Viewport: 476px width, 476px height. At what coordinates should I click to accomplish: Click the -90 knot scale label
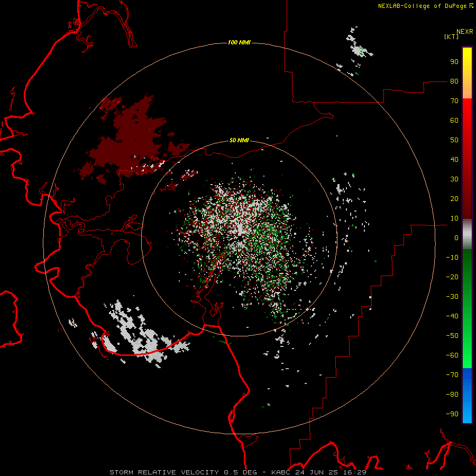click(452, 414)
